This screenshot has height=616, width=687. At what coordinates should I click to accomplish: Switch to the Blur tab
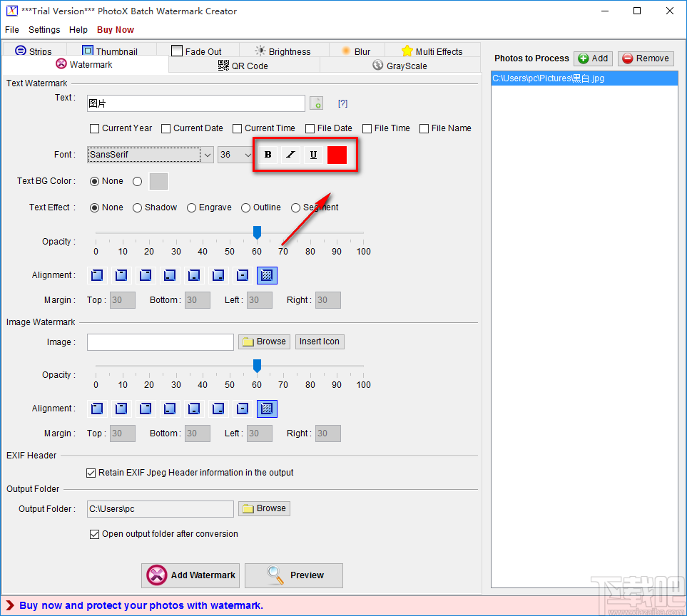pyautogui.click(x=356, y=51)
